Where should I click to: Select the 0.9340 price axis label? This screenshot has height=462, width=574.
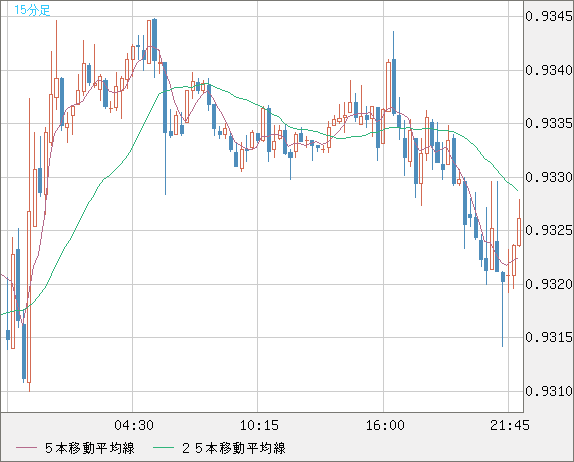tap(549, 70)
